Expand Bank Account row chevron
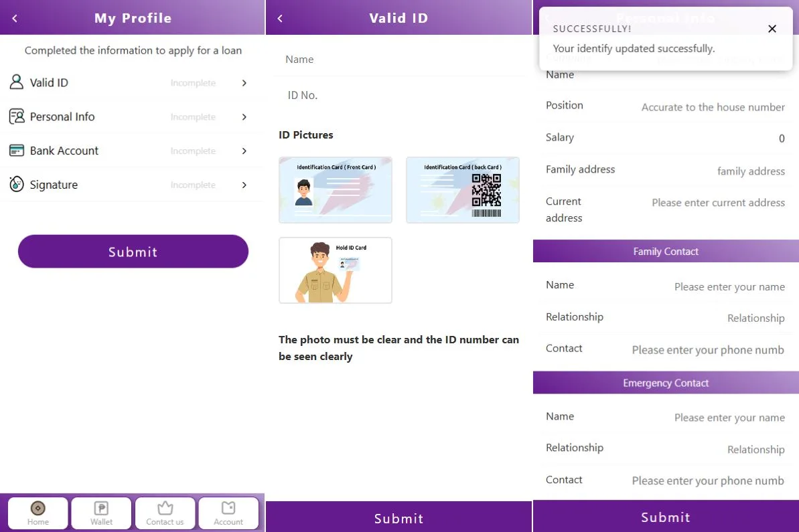Viewport: 799px width, 532px height. [244, 151]
